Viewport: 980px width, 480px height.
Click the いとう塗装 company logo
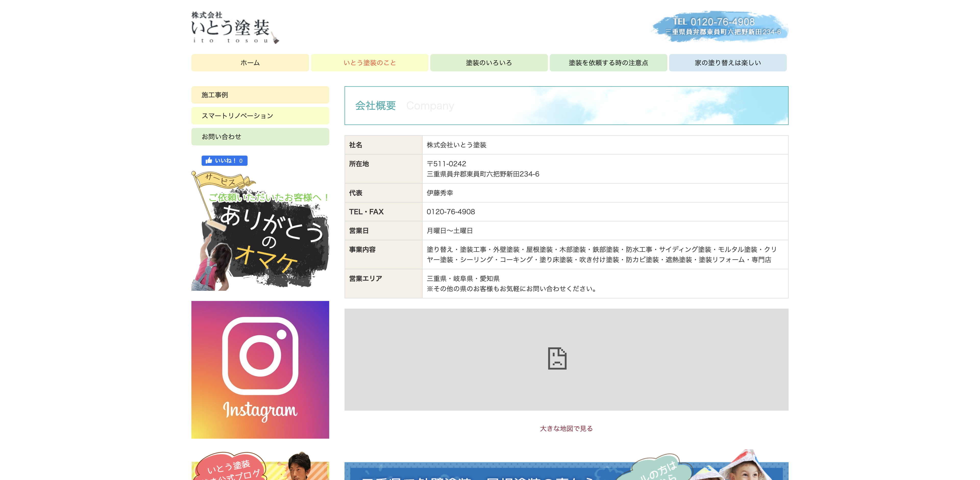coord(235,28)
